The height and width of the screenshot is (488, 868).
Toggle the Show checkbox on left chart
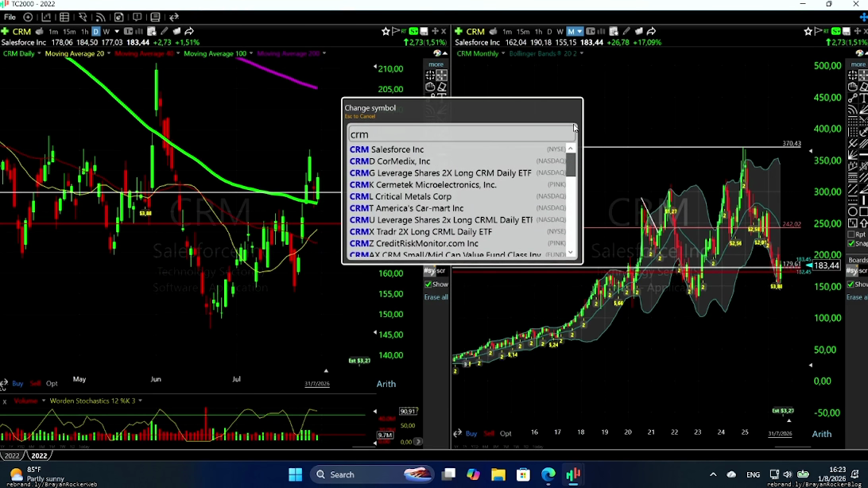[428, 285]
